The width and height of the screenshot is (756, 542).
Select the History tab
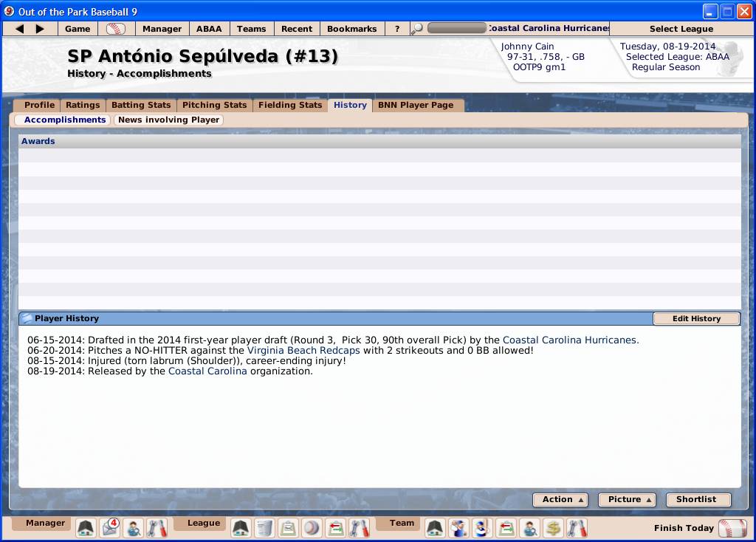tap(350, 105)
